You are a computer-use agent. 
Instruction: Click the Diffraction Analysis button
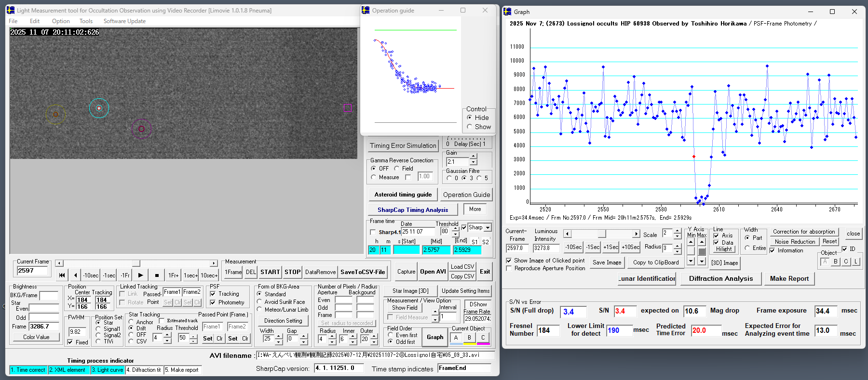(x=720, y=278)
